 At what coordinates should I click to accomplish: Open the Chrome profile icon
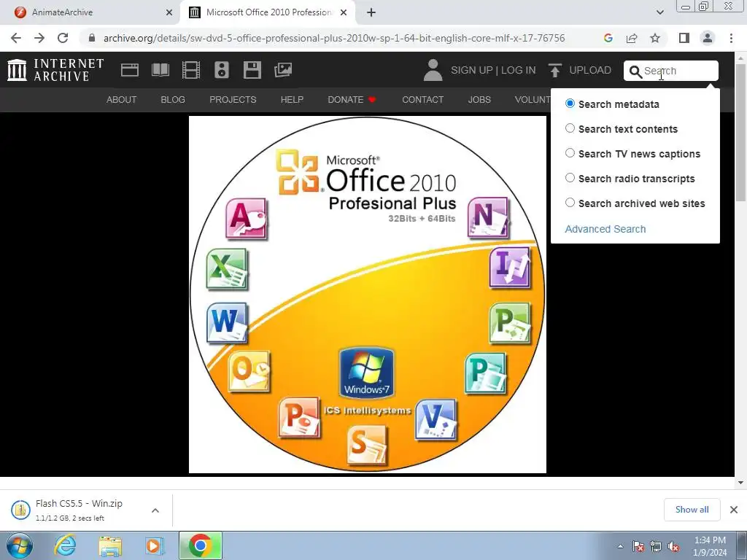coord(708,38)
